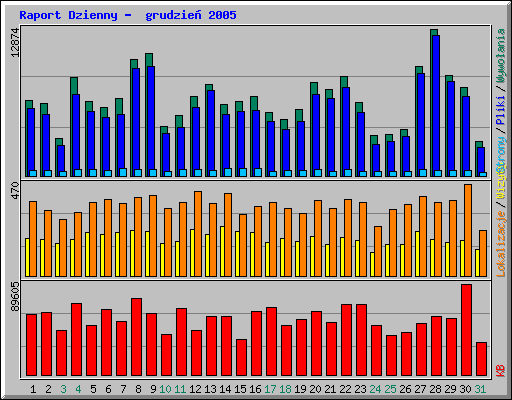Click day label 27 on the axis
Image resolution: width=512 pixels, height=400 pixels.
click(x=420, y=389)
